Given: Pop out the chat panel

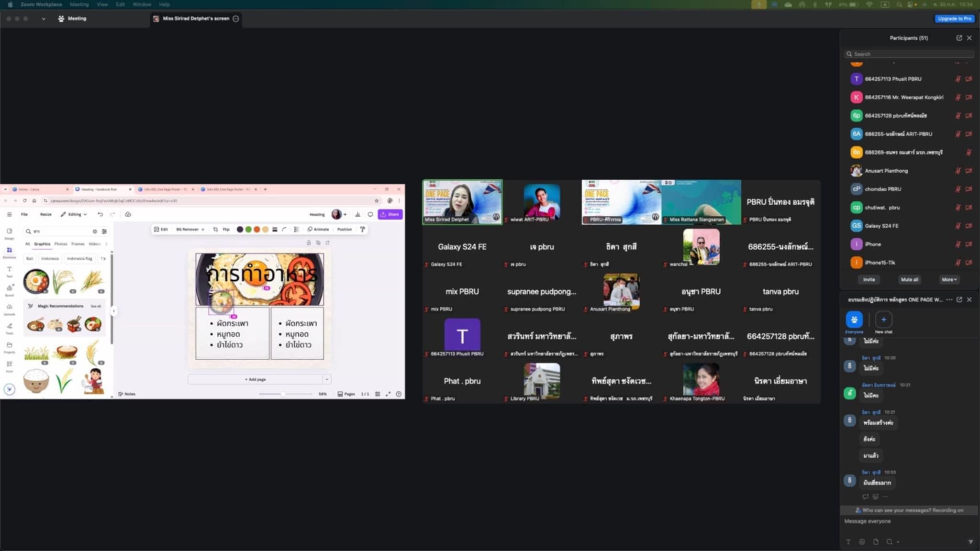Looking at the screenshot, I should (x=959, y=299).
